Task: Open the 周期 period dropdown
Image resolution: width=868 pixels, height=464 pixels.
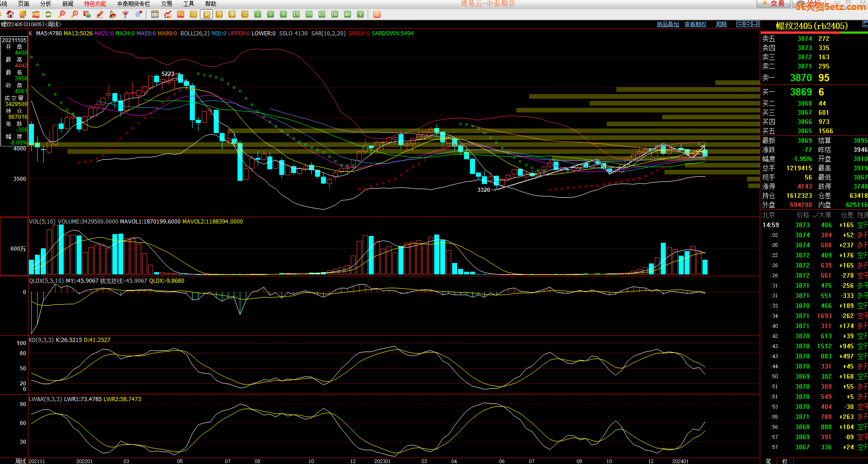Action: coord(721,24)
